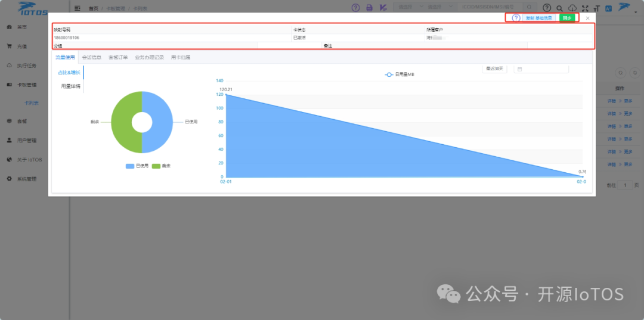
Task: Click the ICCID/MSISDN/IMSI search input
Action: click(x=491, y=7)
